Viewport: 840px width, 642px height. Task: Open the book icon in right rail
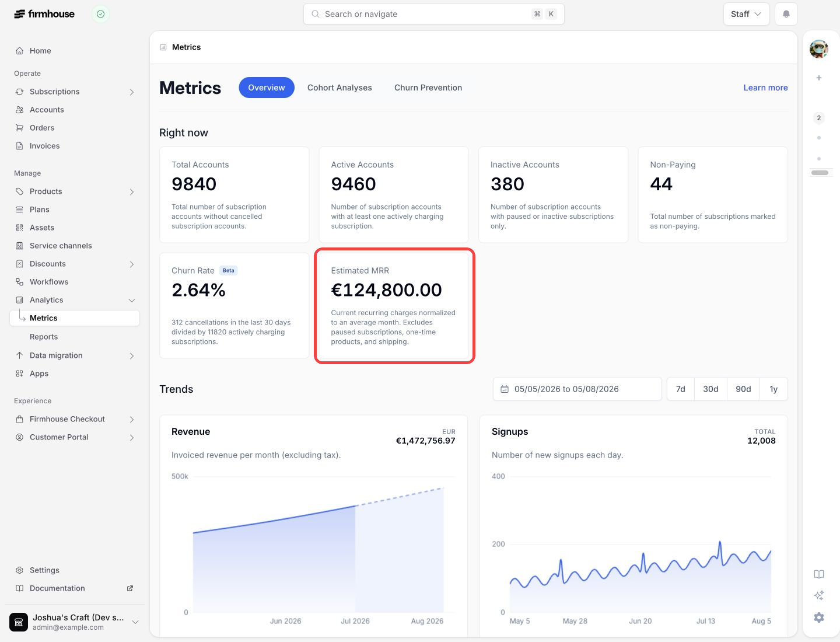[x=819, y=574]
